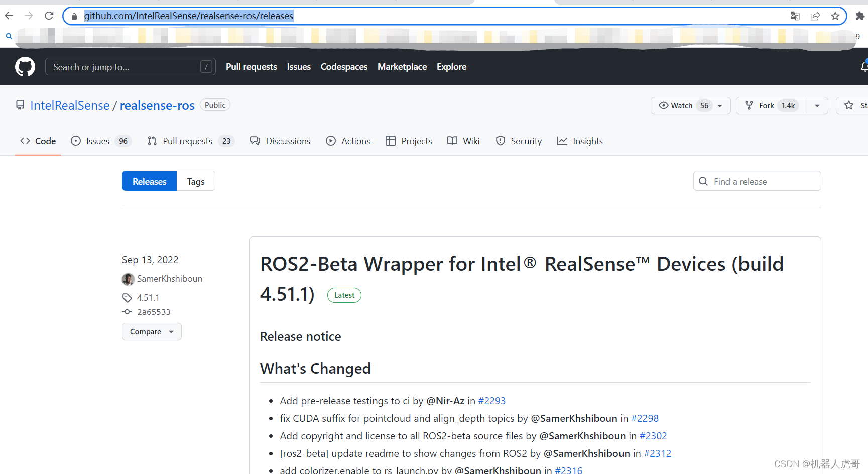The image size is (868, 474).
Task: Open Marketplace in top navigation
Action: (x=402, y=67)
